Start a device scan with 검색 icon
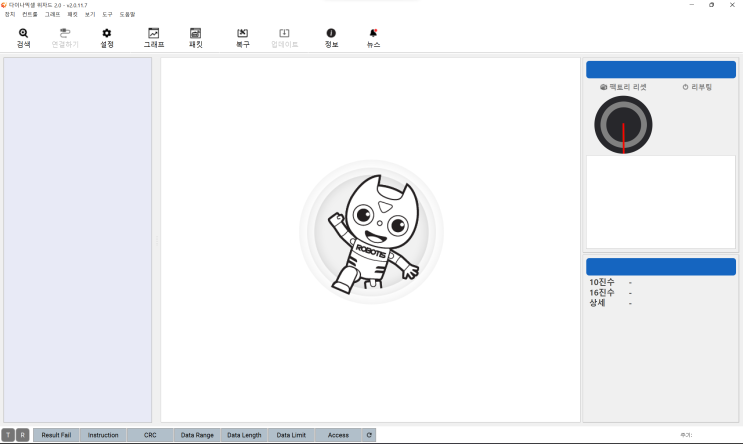 [23, 38]
